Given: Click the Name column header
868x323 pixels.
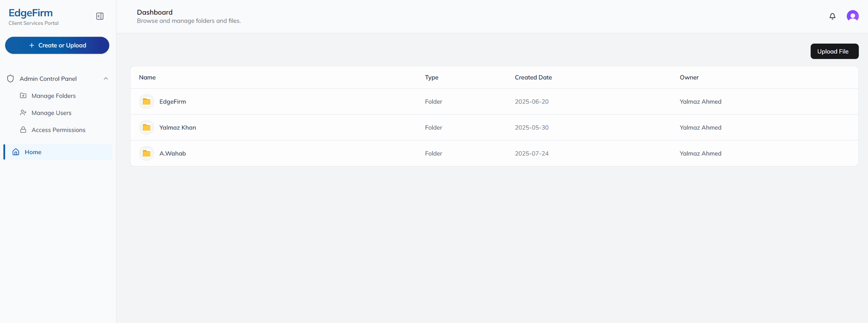Looking at the screenshot, I should coord(147,77).
